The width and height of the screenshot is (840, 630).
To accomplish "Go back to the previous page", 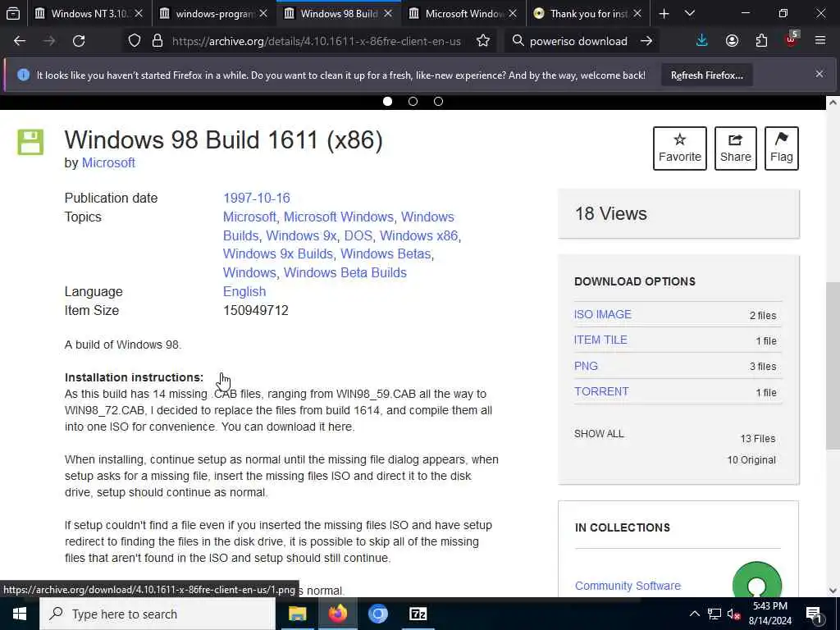I will pyautogui.click(x=20, y=41).
